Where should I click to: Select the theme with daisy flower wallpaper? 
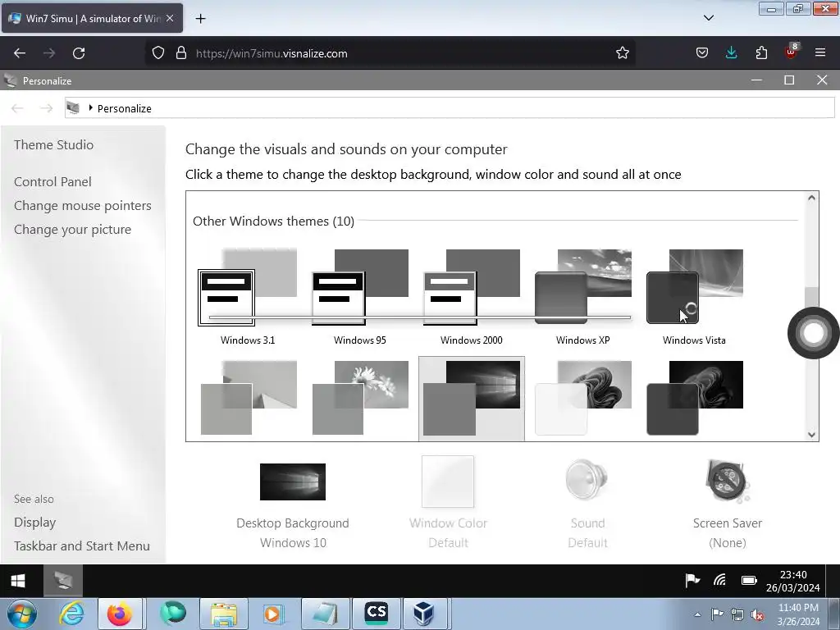[360, 399]
